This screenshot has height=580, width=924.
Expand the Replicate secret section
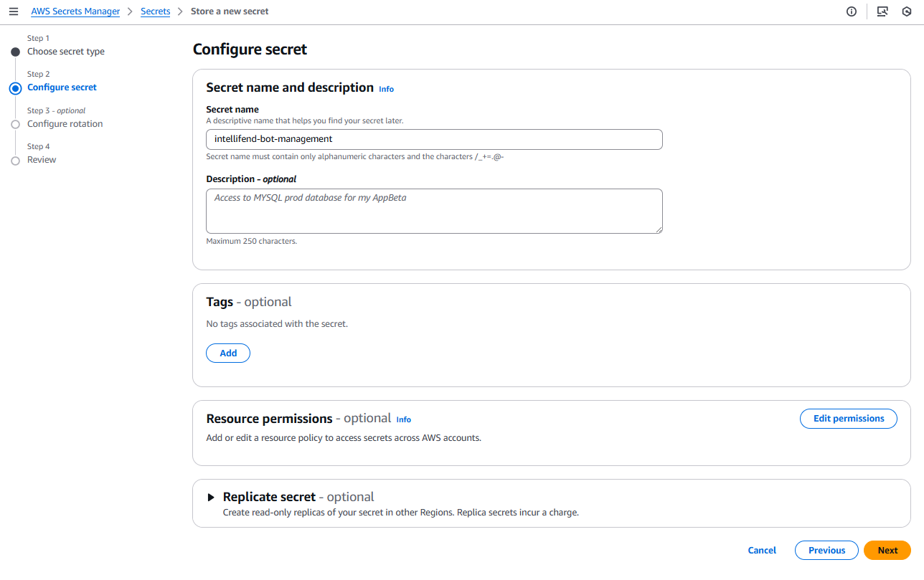pos(211,496)
